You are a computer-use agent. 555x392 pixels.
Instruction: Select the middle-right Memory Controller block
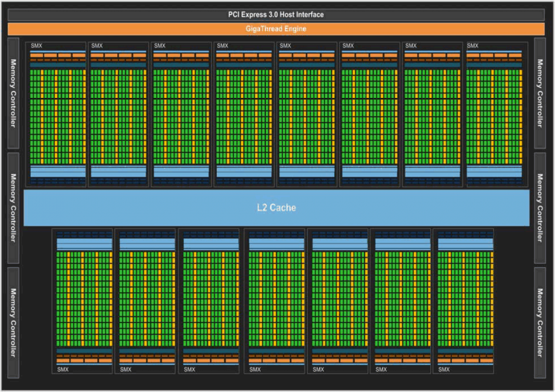pyautogui.click(x=539, y=208)
